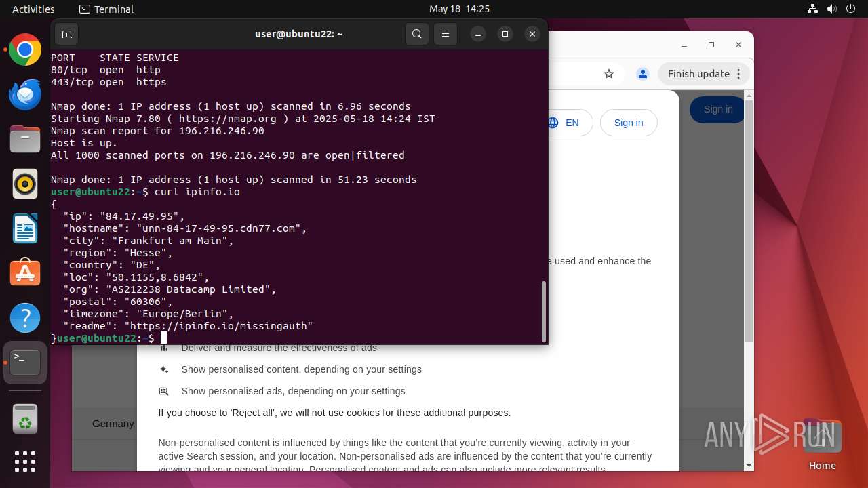868x488 pixels.
Task: Select the Terminal icon in the dock
Action: click(x=25, y=363)
